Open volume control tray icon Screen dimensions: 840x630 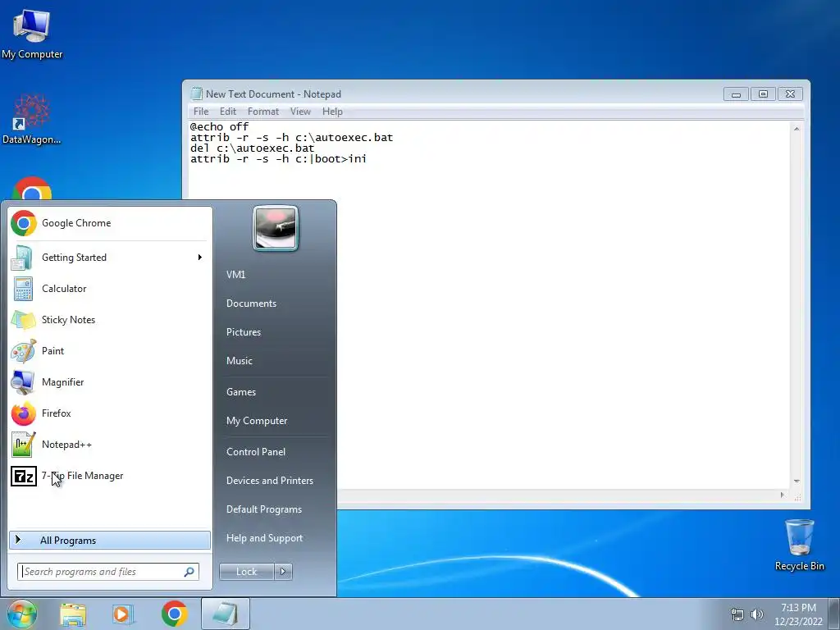click(756, 614)
